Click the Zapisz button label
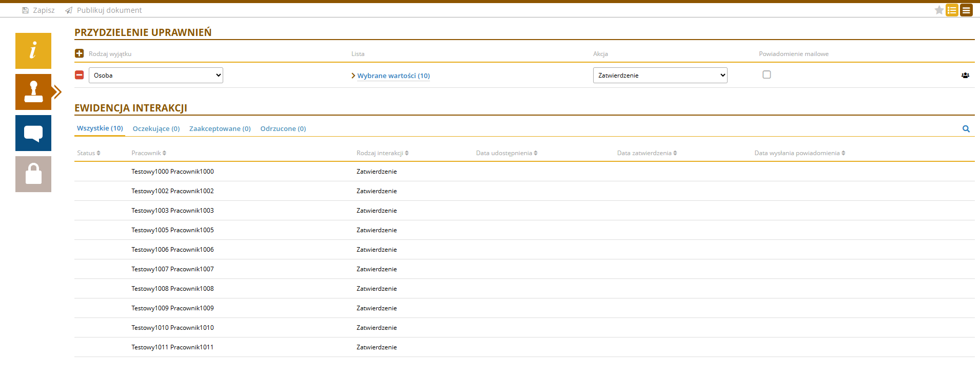980x374 pixels. click(44, 10)
